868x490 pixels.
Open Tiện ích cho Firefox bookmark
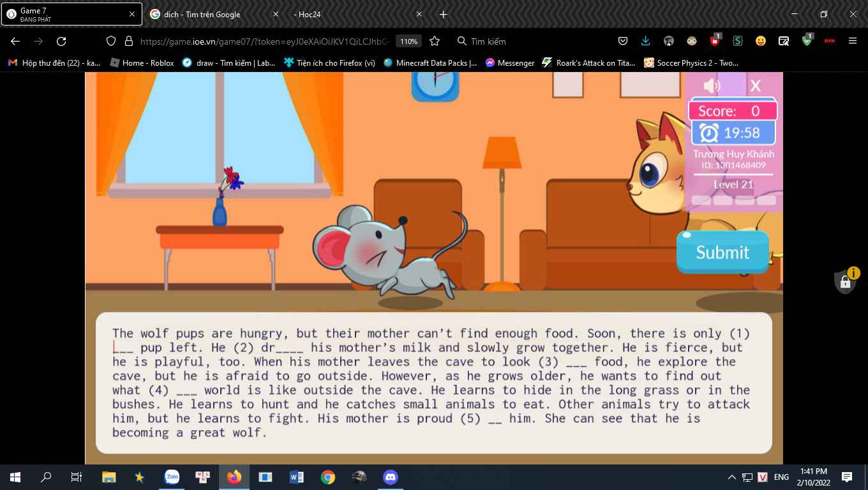point(329,63)
